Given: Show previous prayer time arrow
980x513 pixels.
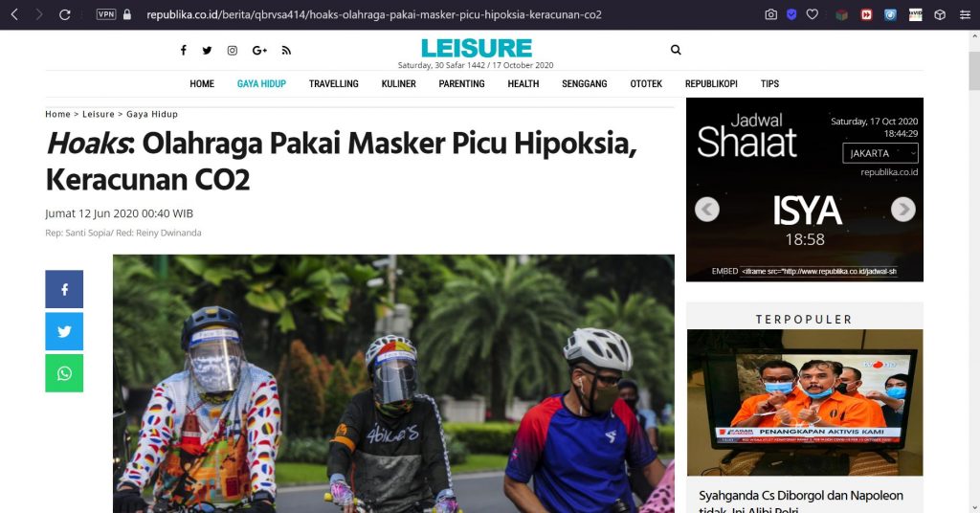Looking at the screenshot, I should pyautogui.click(x=707, y=210).
